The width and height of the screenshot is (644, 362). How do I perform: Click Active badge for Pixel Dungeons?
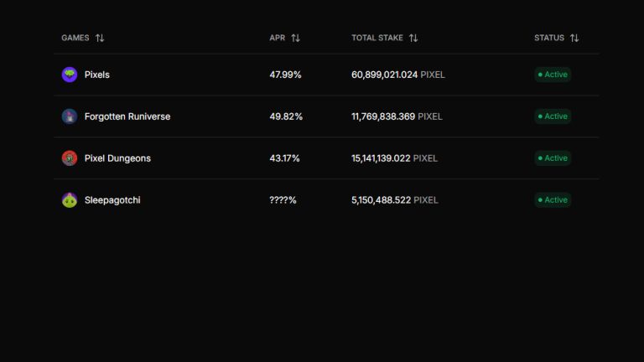[553, 158]
